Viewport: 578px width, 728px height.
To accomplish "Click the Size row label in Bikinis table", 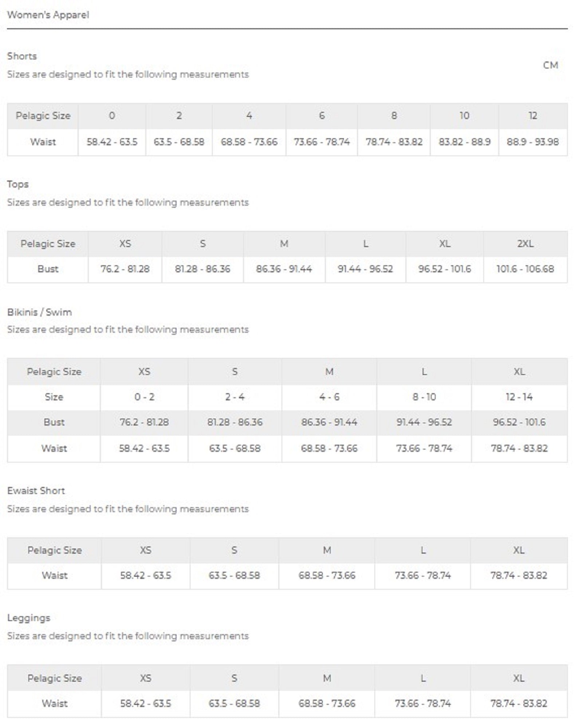I will [54, 397].
